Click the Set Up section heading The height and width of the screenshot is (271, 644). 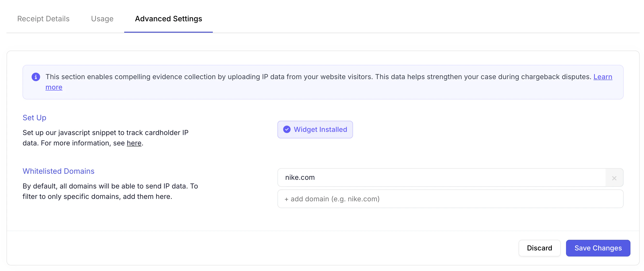(34, 117)
